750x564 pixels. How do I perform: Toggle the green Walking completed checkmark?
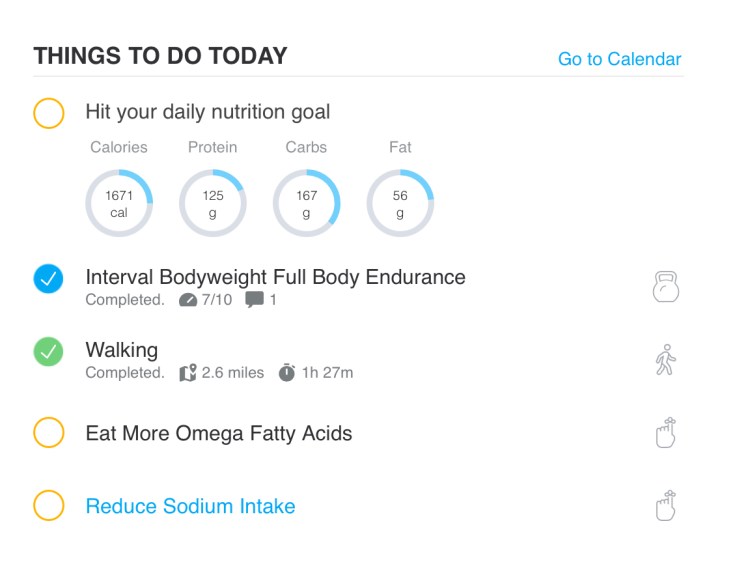(x=48, y=352)
